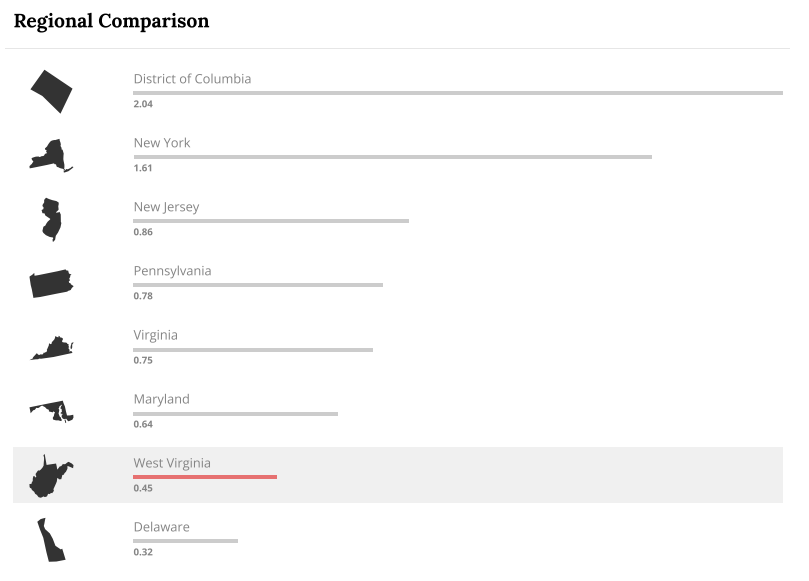Viewport: 809px width, 581px height.
Task: Open the District of Columbia label
Action: point(192,79)
